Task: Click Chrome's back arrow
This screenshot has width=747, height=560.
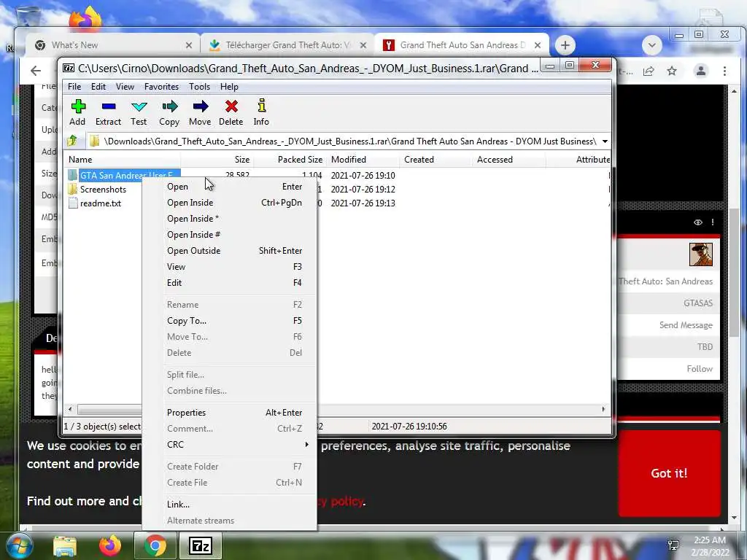Action: (x=36, y=71)
